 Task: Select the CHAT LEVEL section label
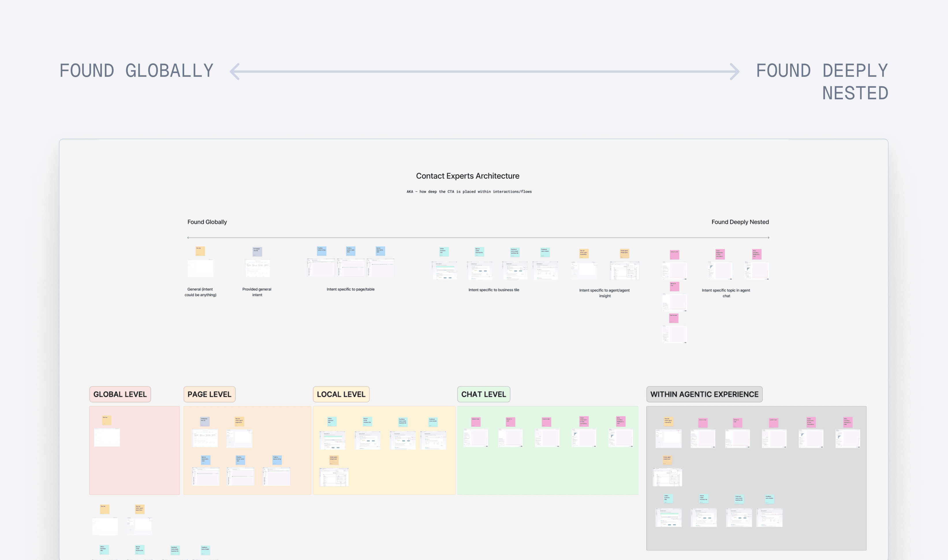[x=484, y=394]
